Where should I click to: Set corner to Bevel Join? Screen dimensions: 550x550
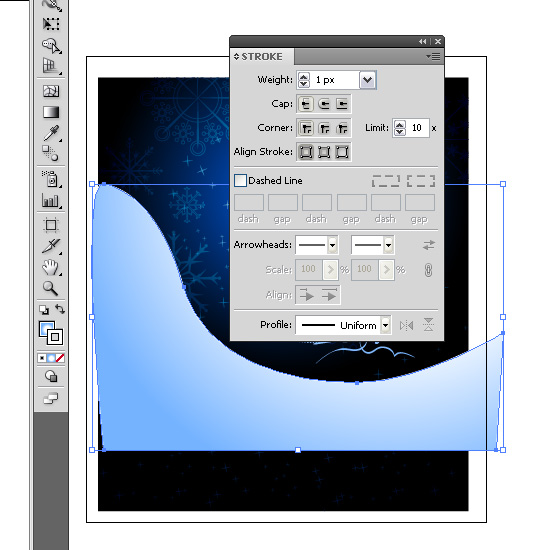342,128
